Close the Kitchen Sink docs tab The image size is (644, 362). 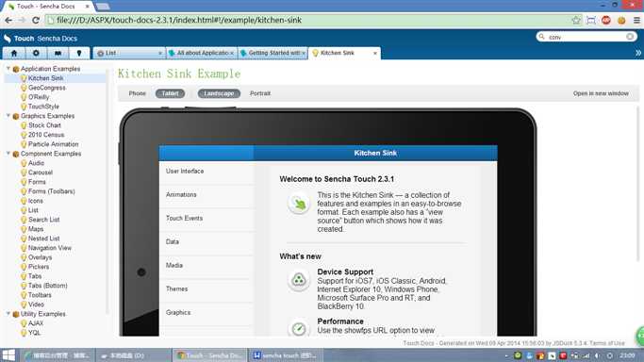click(x=375, y=54)
